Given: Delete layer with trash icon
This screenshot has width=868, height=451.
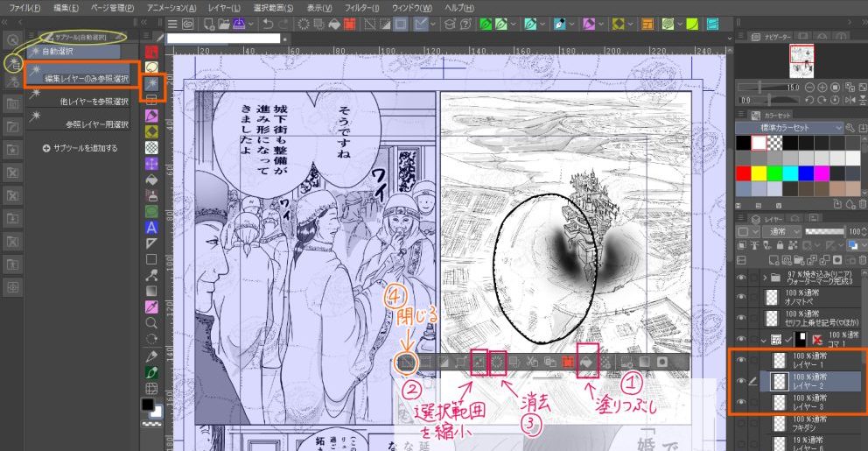Looking at the screenshot, I should point(862,259).
